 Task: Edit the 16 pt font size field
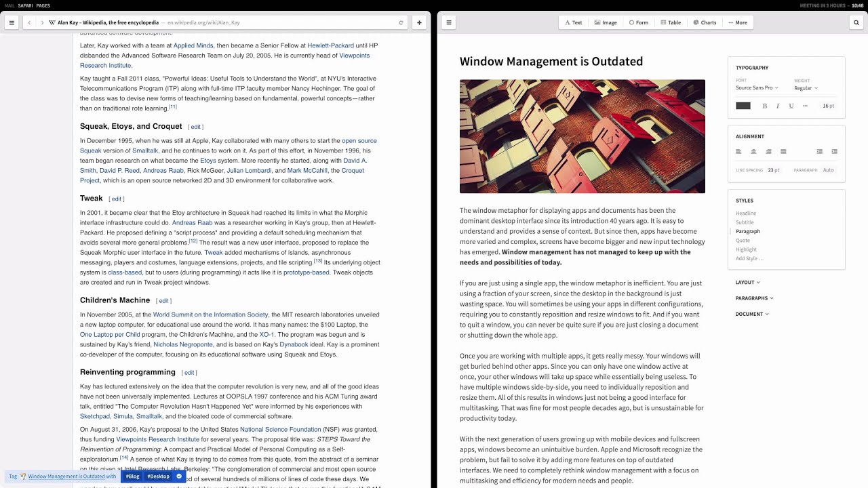[828, 106]
